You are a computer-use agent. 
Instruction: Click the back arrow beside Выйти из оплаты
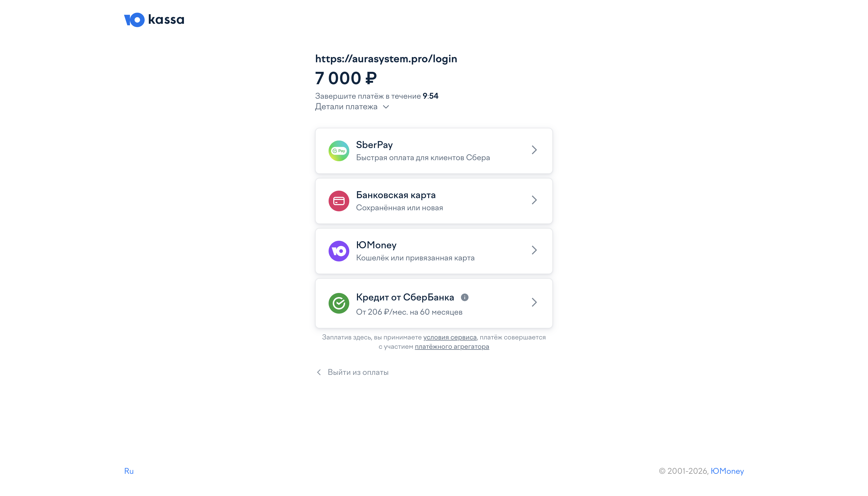(x=319, y=372)
